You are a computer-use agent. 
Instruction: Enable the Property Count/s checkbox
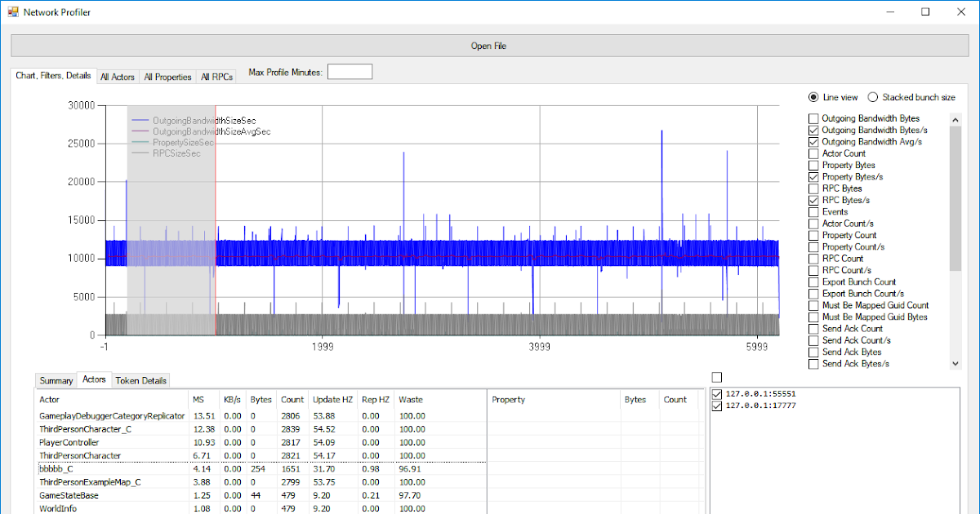click(813, 246)
